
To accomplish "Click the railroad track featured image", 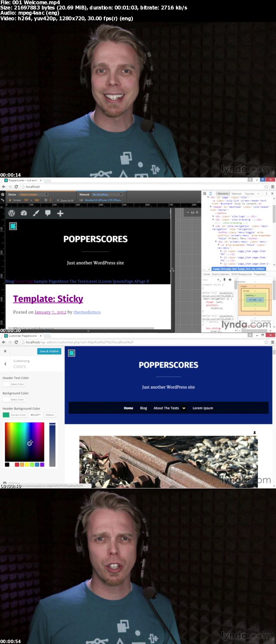I will (168, 461).
